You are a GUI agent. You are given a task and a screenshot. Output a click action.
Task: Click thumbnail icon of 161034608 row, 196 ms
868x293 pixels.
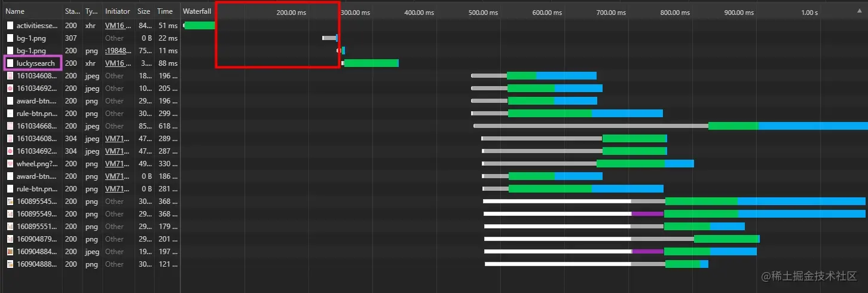[10, 76]
